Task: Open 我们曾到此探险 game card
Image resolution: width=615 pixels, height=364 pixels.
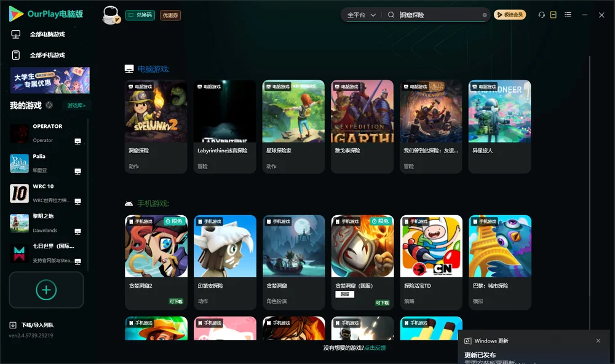Action: (x=431, y=127)
